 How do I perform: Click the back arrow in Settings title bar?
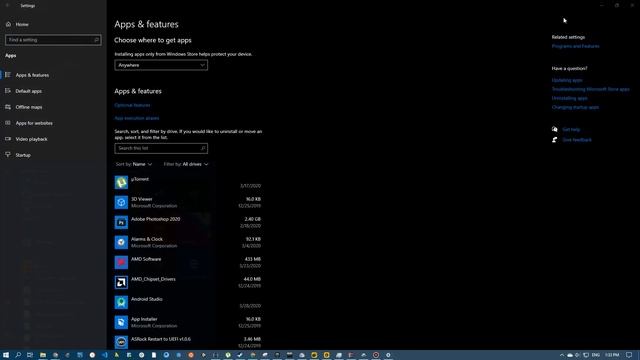[7, 6]
